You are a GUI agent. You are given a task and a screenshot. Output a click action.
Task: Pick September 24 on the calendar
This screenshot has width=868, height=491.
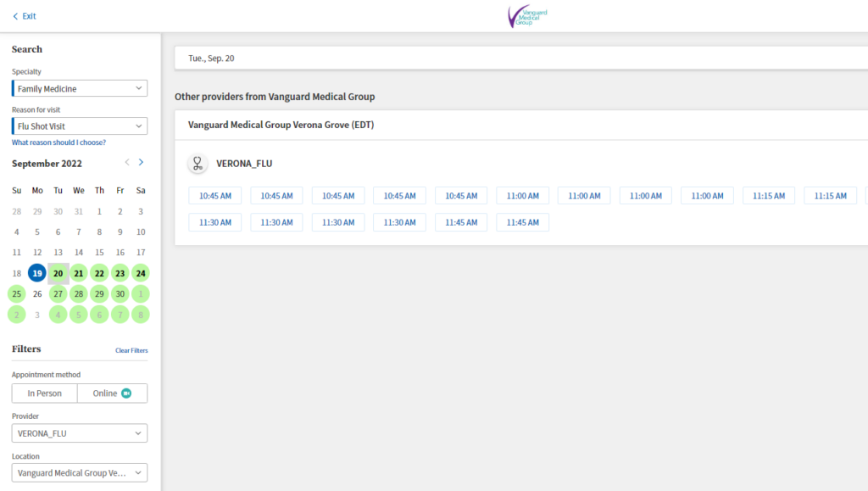pyautogui.click(x=141, y=273)
